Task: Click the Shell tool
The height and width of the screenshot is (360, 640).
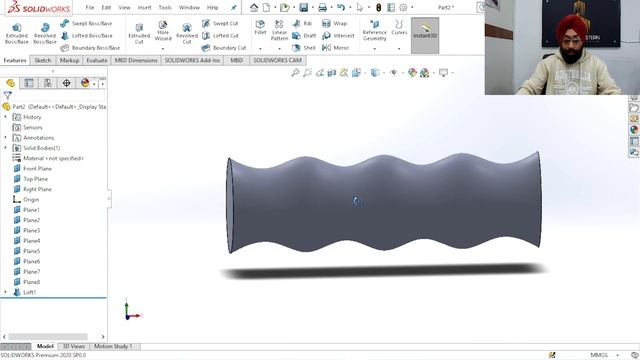Action: pyautogui.click(x=304, y=48)
